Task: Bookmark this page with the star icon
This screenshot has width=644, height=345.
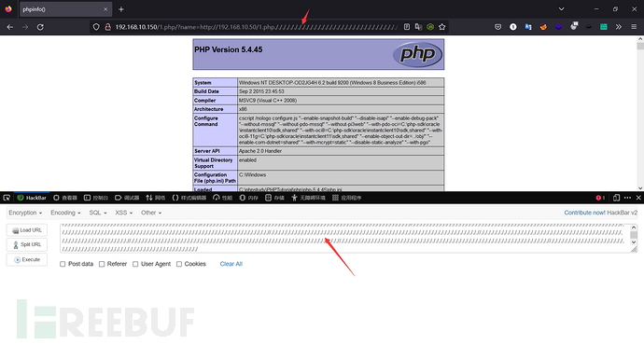Action: click(441, 27)
